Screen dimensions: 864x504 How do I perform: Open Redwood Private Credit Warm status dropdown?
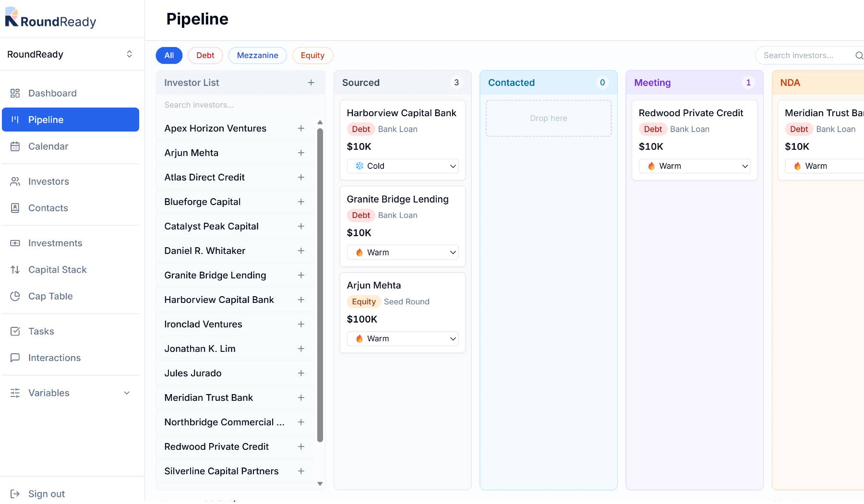click(x=695, y=166)
